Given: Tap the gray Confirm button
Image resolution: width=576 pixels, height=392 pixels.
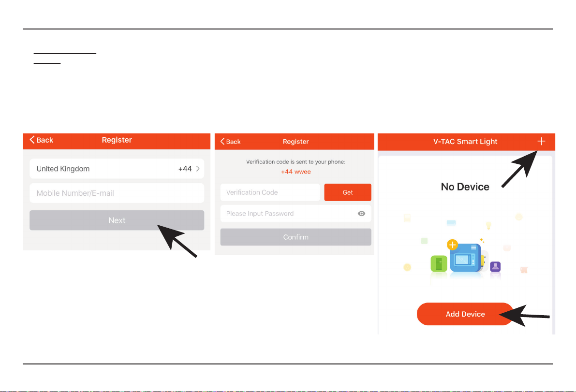Looking at the screenshot, I should (295, 237).
